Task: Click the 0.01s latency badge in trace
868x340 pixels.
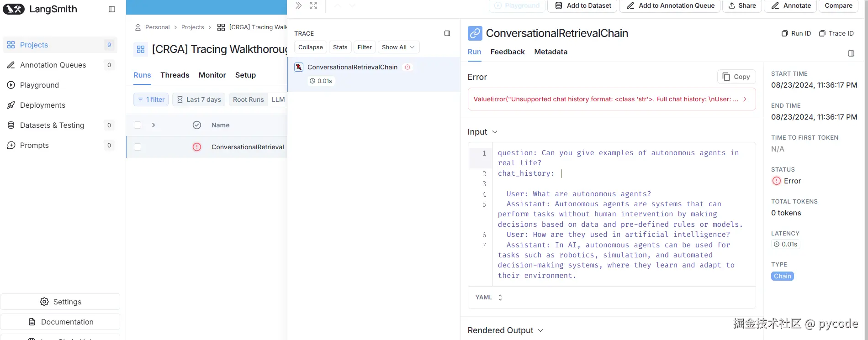Action: point(321,81)
